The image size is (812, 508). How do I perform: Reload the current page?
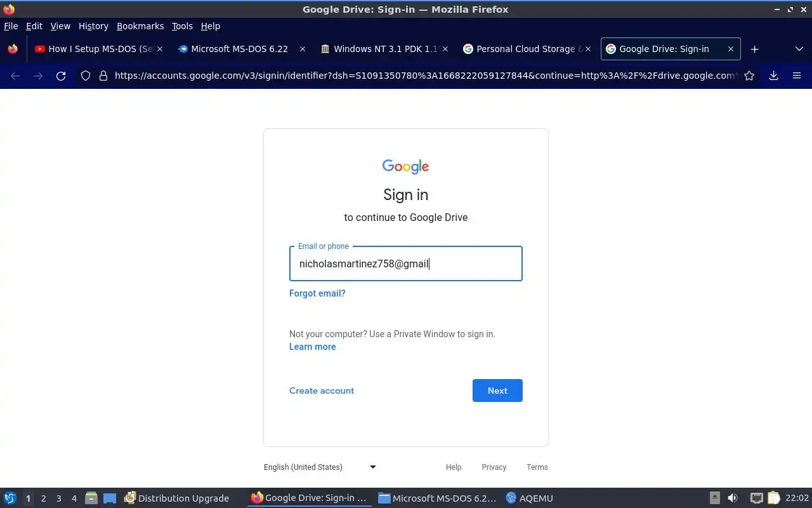pyautogui.click(x=61, y=76)
